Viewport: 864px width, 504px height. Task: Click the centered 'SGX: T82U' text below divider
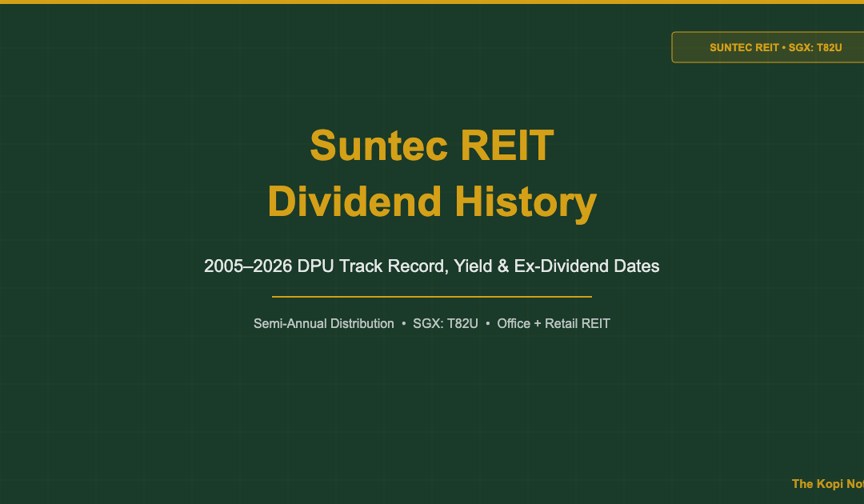tap(446, 324)
